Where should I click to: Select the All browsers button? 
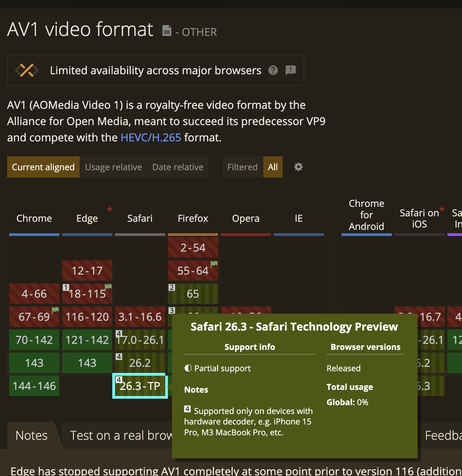click(273, 167)
